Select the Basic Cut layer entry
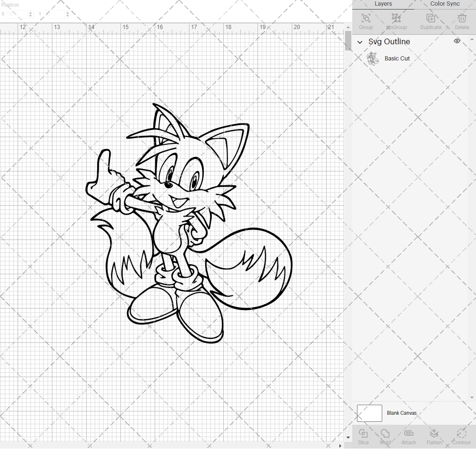The image size is (476, 449). pos(397,58)
